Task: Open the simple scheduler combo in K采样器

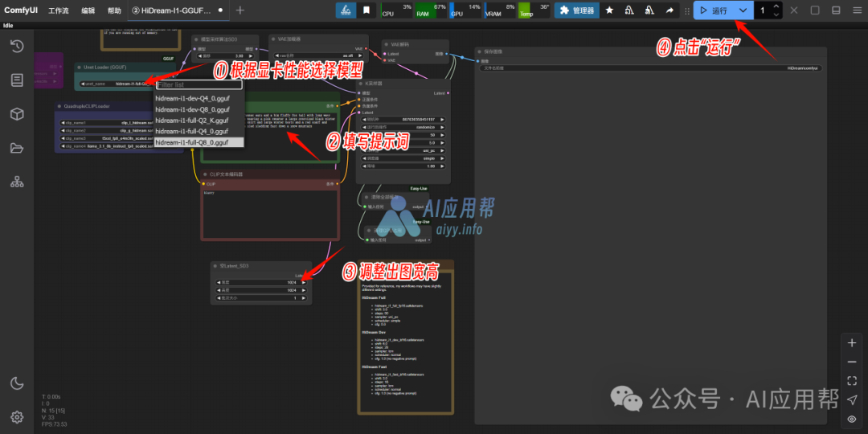Action: [403, 158]
